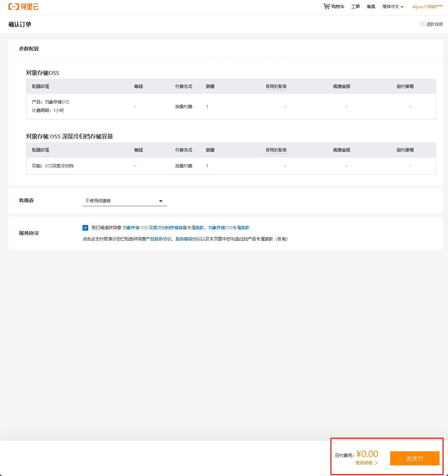This screenshot has height=476, width=448.
Task: Click the 服务协议 label
Action: tap(29, 233)
